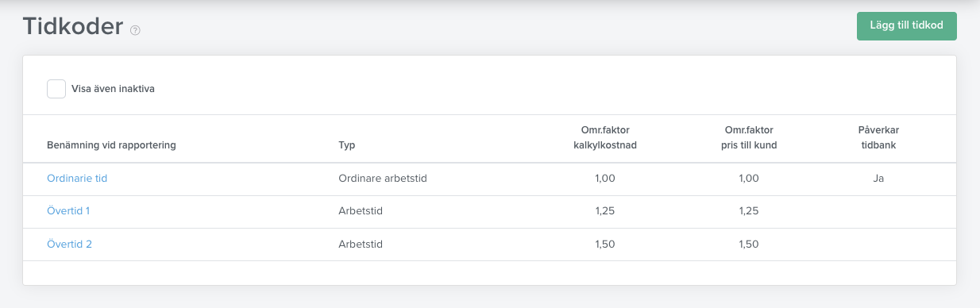Viewport: 980px width, 308px height.
Task: Click the Tidkoder page heading
Action: [73, 27]
